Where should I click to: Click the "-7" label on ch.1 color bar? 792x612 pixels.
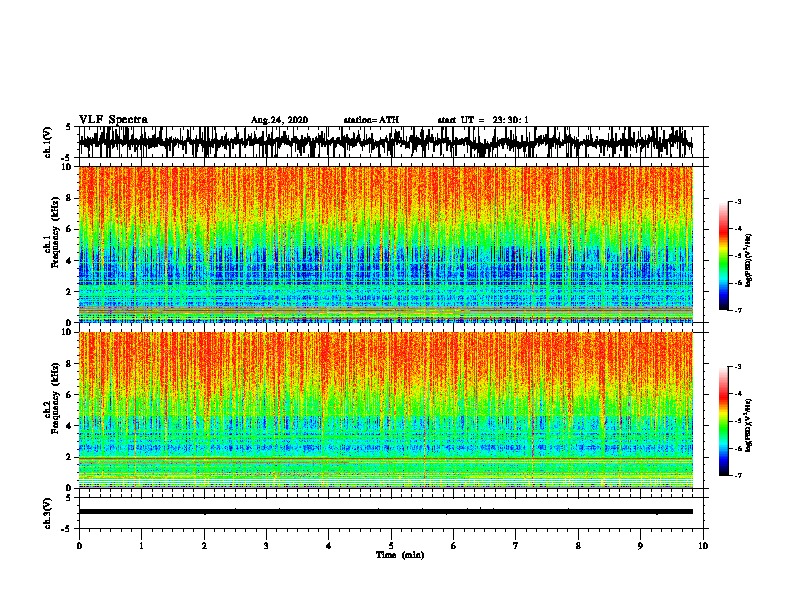point(737,310)
